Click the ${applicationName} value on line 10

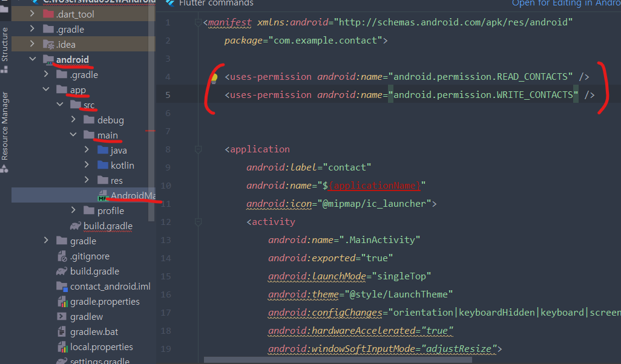coord(374,185)
